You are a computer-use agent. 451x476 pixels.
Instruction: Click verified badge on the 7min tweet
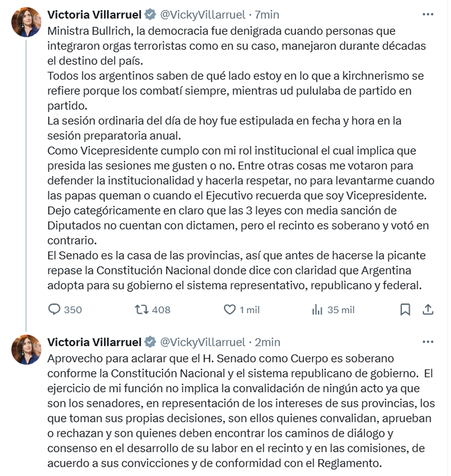tap(150, 15)
